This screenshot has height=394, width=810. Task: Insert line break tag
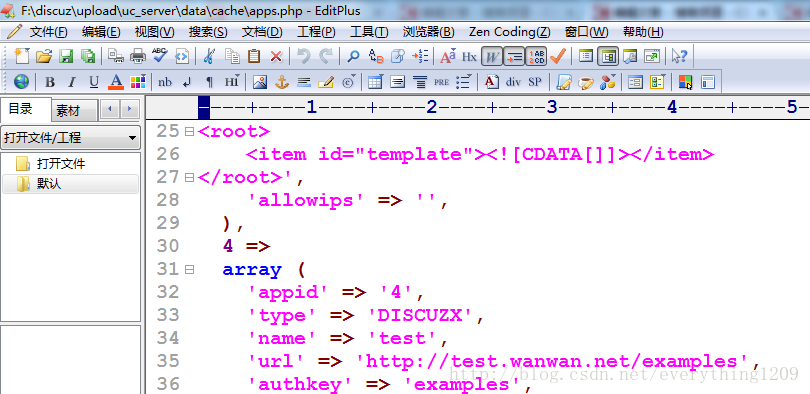(x=187, y=82)
